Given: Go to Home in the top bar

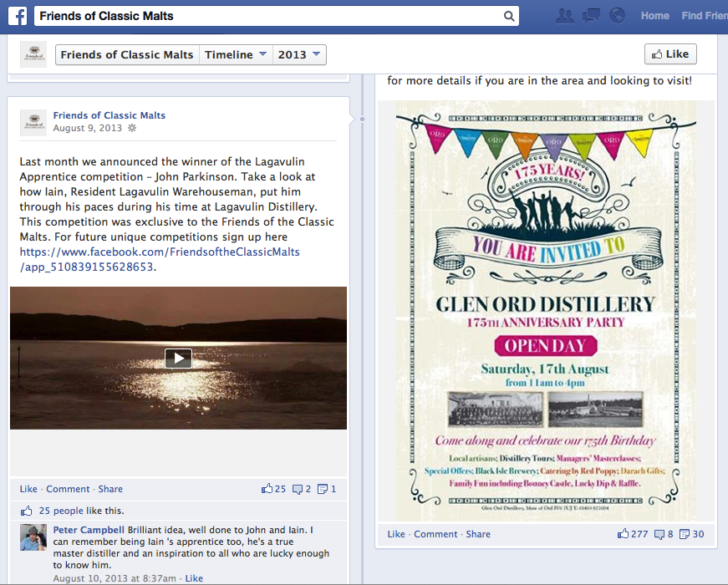Looking at the screenshot, I should tap(655, 16).
